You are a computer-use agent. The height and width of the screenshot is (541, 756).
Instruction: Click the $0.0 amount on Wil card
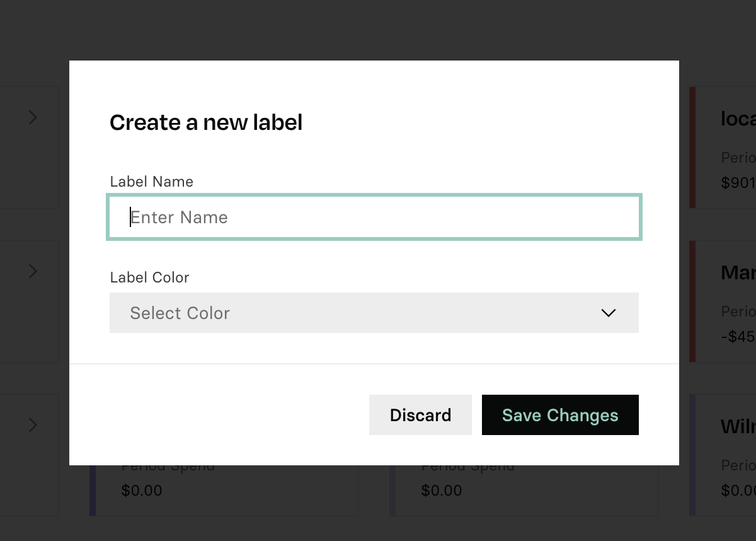[738, 491]
